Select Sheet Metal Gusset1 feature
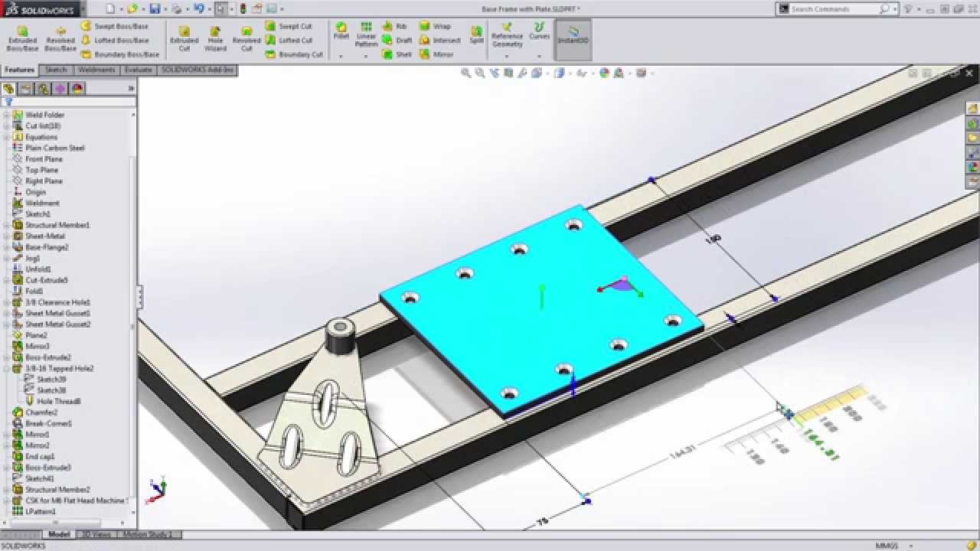The width and height of the screenshot is (980, 551). 57,314
